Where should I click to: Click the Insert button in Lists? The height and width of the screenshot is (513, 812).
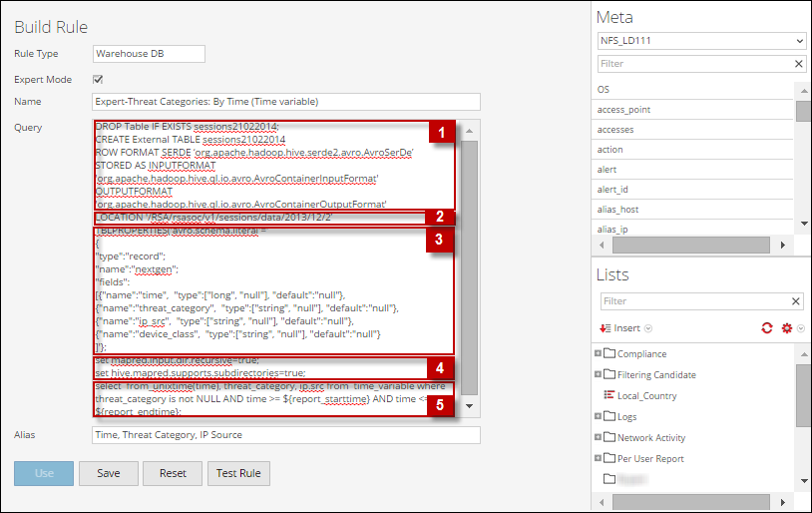pyautogui.click(x=626, y=328)
